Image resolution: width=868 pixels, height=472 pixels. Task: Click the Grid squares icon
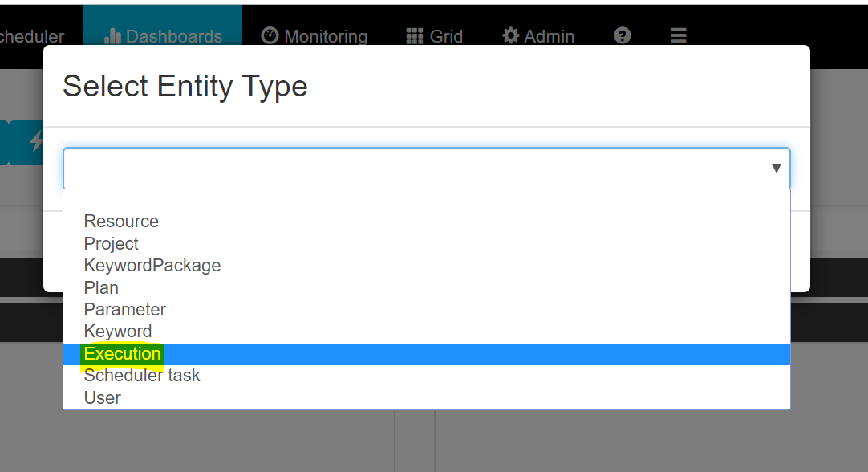point(414,37)
